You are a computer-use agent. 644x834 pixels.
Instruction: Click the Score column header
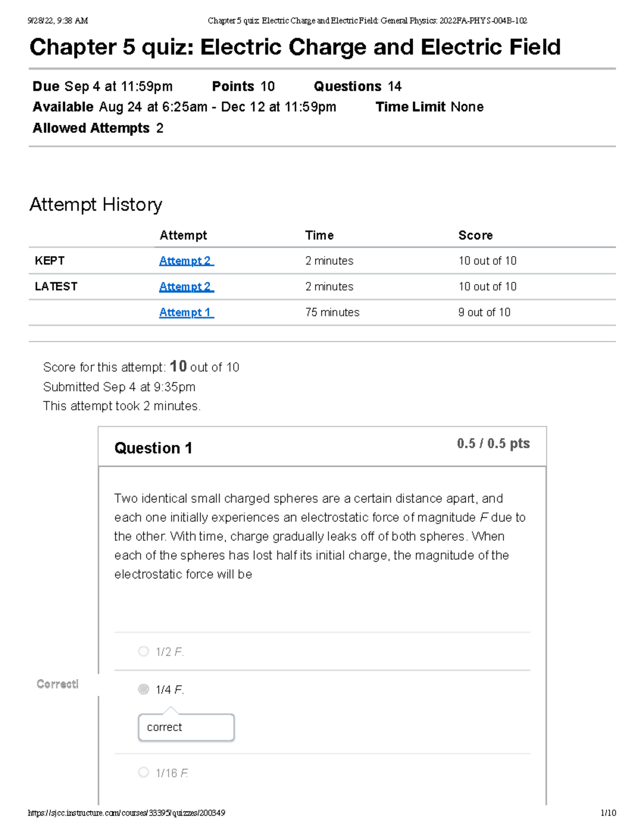coord(475,235)
